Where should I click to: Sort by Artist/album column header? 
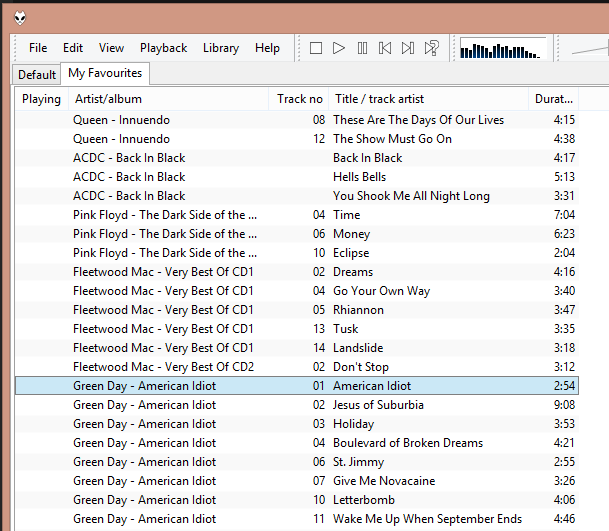[108, 99]
